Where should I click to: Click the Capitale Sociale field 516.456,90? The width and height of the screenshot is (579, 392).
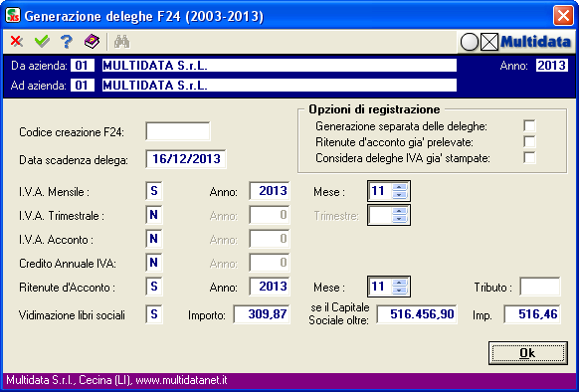click(x=417, y=314)
